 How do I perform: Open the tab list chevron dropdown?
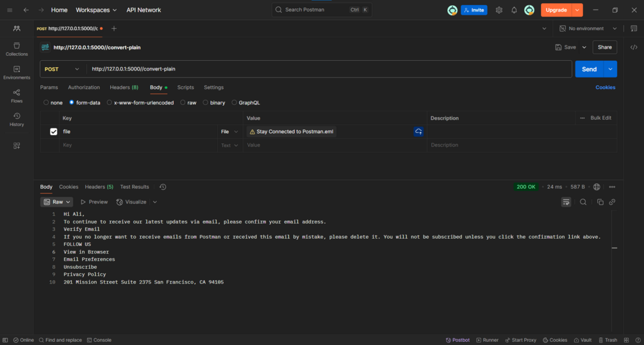(x=544, y=28)
